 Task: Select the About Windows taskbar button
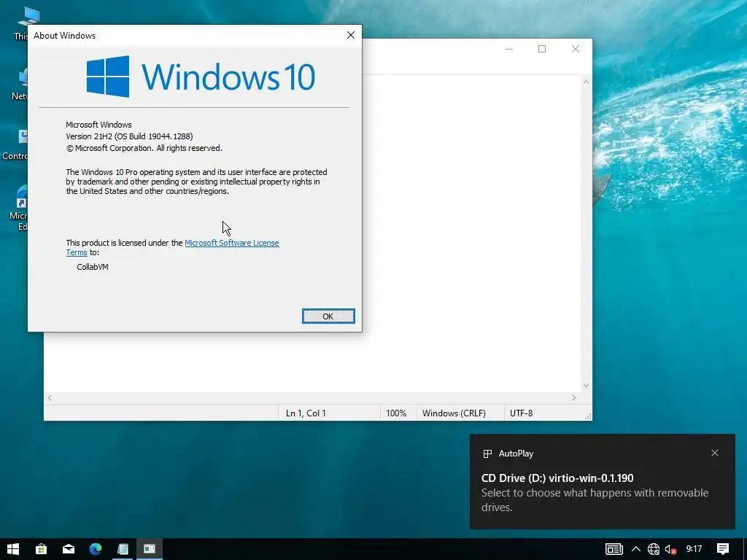(x=150, y=549)
